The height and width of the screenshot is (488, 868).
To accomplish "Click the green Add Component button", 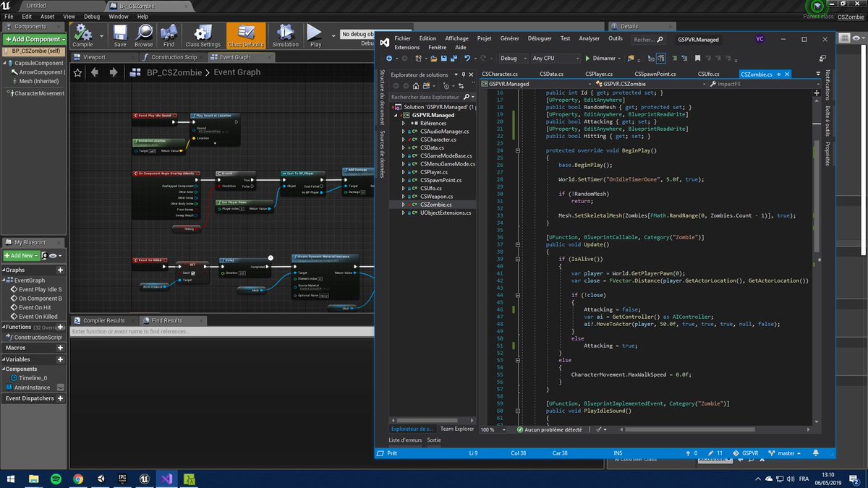I will pos(35,39).
